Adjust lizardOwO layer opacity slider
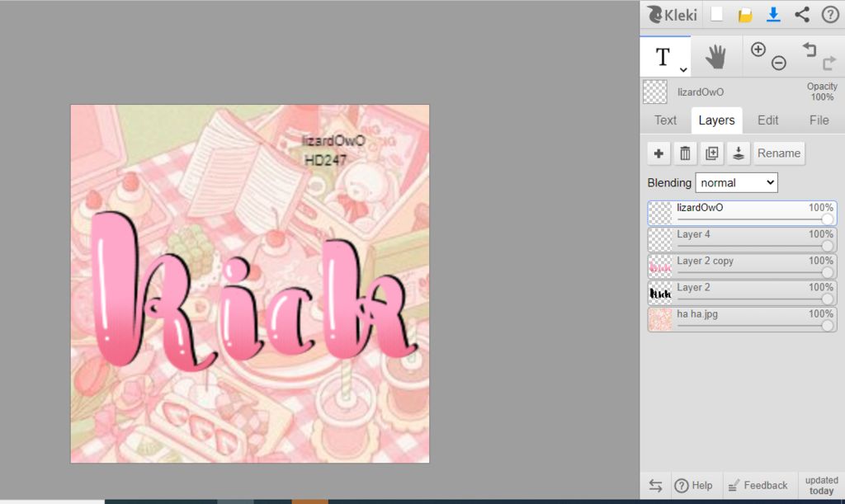Image resolution: width=845 pixels, height=504 pixels. [754, 219]
